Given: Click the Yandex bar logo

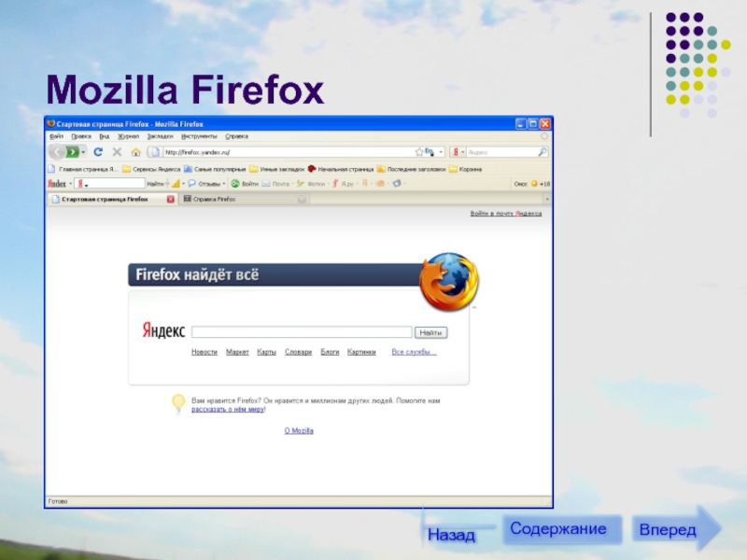Looking at the screenshot, I should (x=56, y=183).
